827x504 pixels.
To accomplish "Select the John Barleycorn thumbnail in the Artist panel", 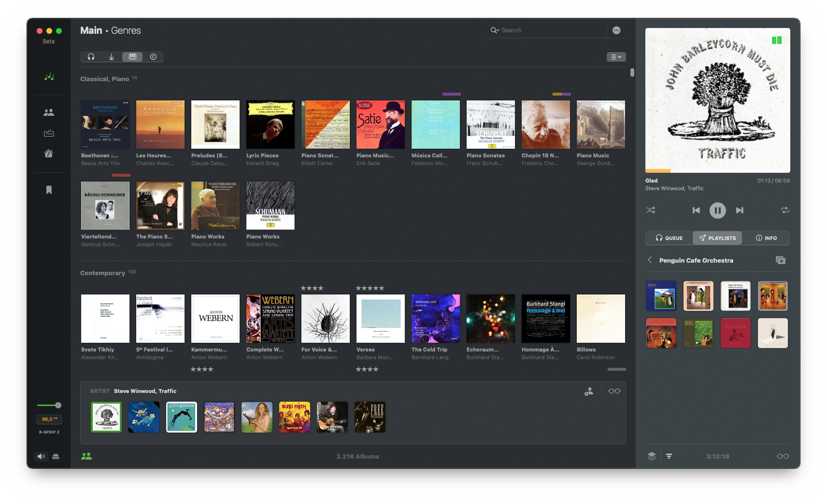I will (x=106, y=417).
